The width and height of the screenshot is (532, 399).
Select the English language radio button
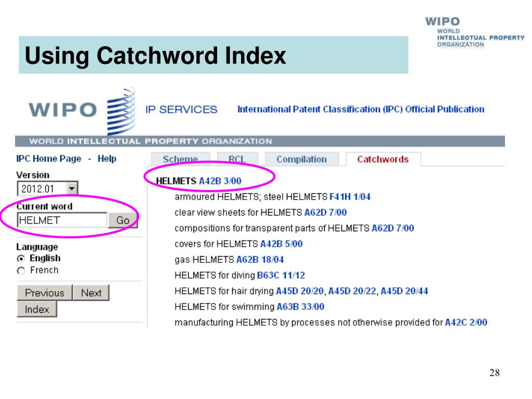pyautogui.click(x=21, y=259)
